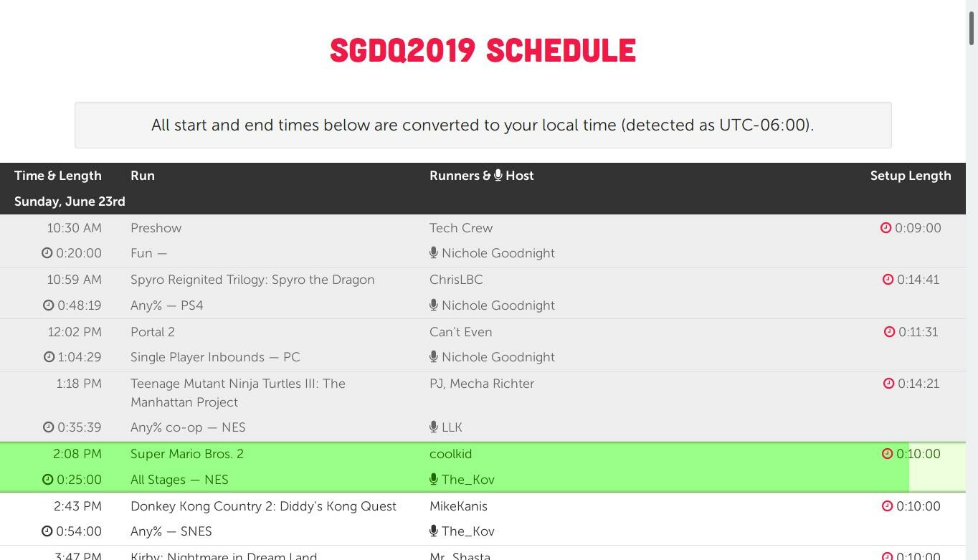Click the microphone icon beside The_Kov in the highlighted row

pyautogui.click(x=434, y=480)
